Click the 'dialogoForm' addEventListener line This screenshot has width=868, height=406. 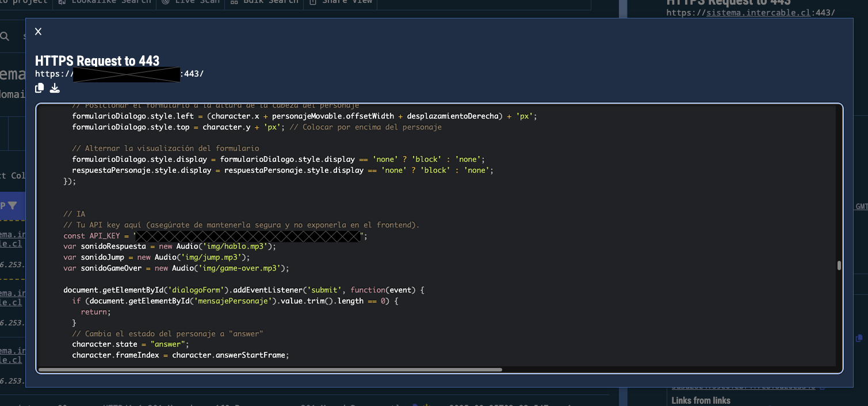point(243,290)
